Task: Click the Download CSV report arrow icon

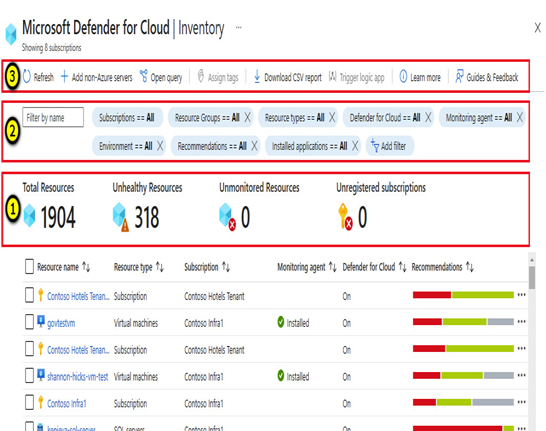Action: coord(257,76)
